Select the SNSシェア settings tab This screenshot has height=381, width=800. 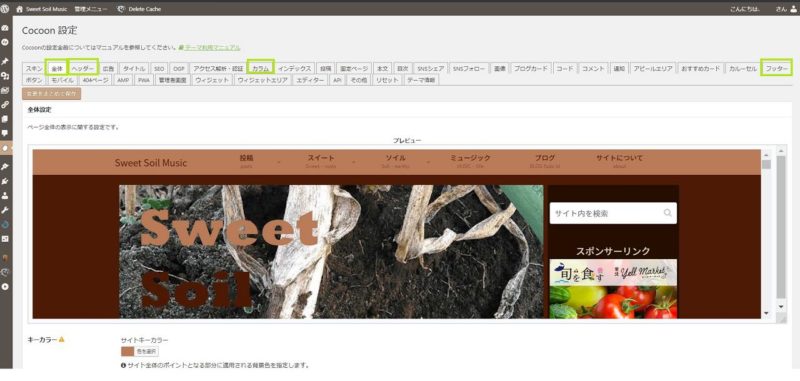(x=430, y=68)
